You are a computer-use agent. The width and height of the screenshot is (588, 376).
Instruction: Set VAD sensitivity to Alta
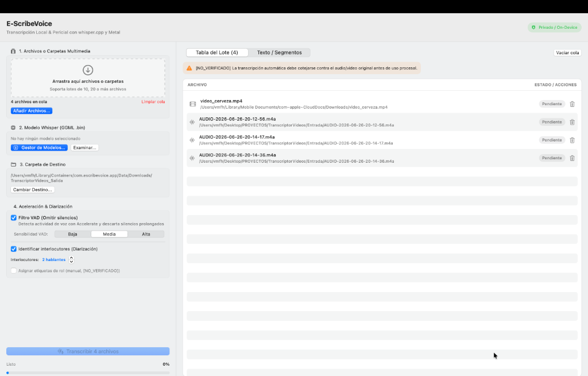tap(146, 234)
